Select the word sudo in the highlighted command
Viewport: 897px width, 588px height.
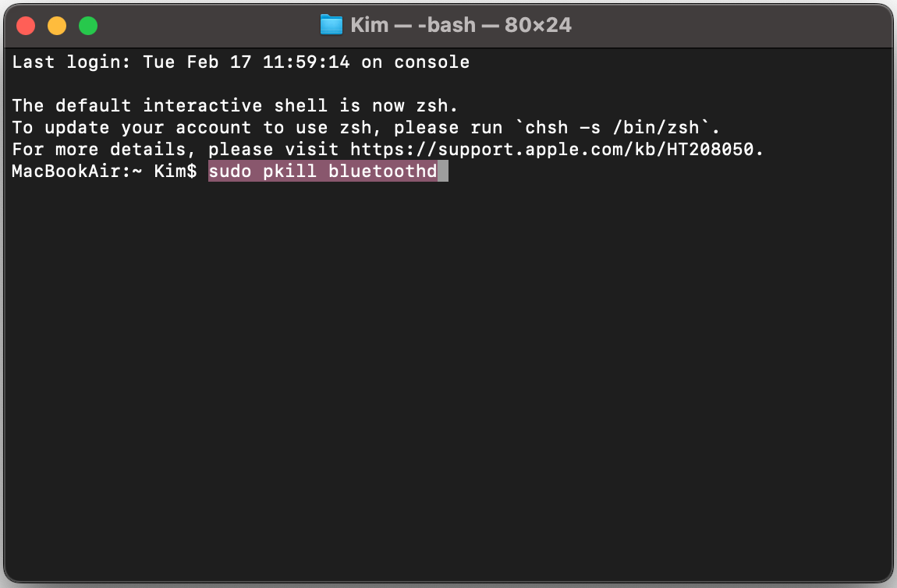coord(229,171)
